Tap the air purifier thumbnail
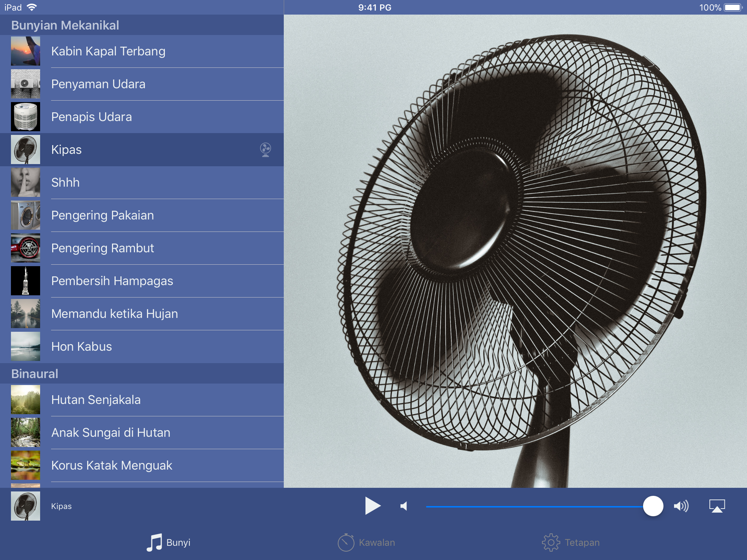Screen dimensions: 747x560 click(26, 117)
